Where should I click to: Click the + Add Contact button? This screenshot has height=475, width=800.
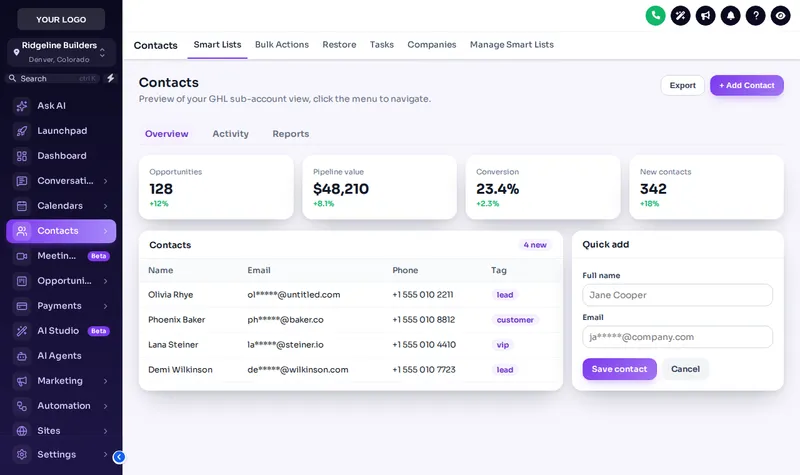pos(746,85)
